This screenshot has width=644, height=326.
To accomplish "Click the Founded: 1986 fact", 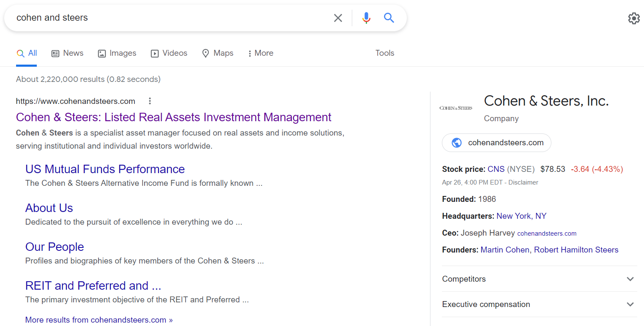I will click(469, 199).
